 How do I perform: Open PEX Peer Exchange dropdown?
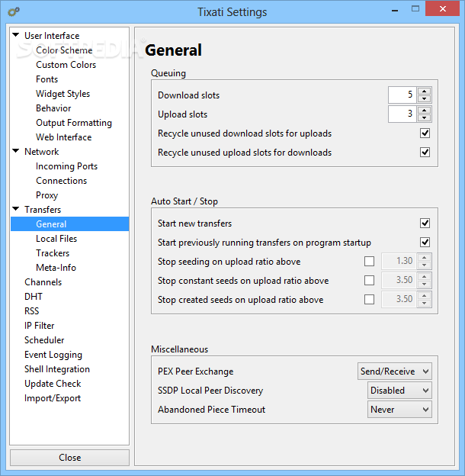pos(395,371)
